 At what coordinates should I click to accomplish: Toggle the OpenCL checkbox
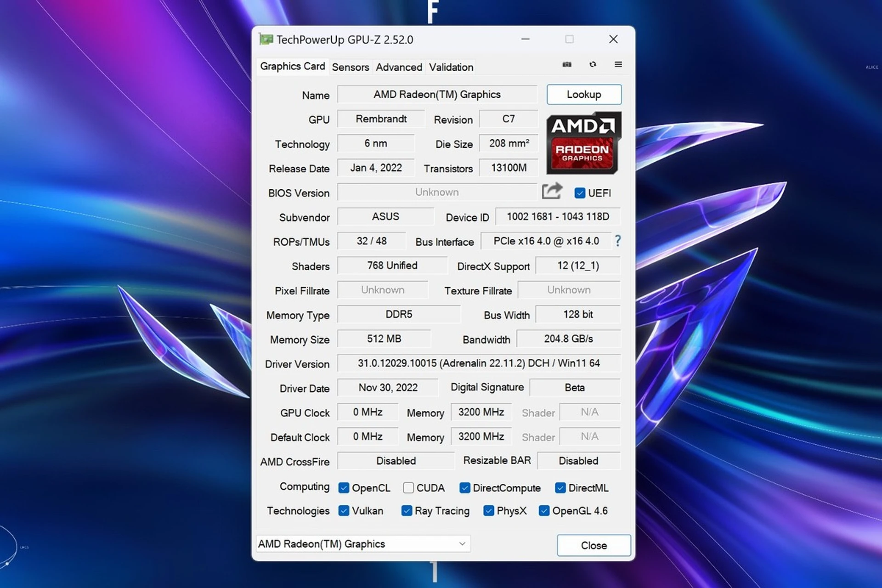point(344,488)
